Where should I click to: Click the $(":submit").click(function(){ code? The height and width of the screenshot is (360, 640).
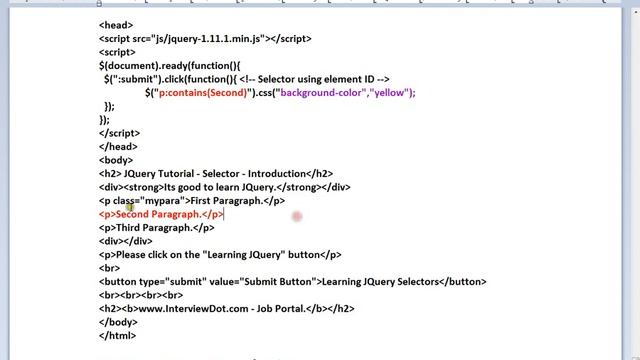click(170, 79)
